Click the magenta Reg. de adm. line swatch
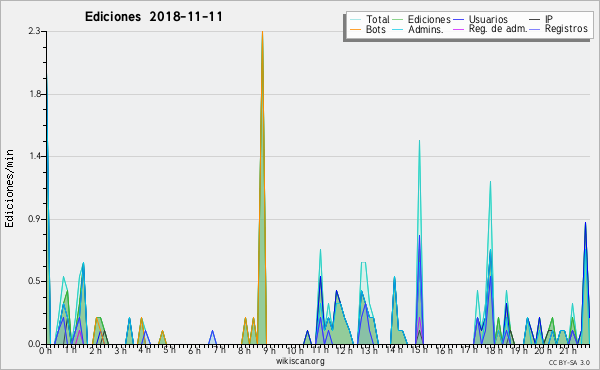600x370 pixels. [459, 29]
